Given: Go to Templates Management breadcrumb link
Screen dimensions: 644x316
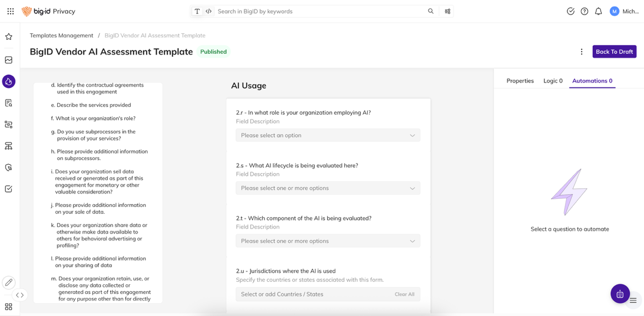Looking at the screenshot, I should [x=61, y=35].
